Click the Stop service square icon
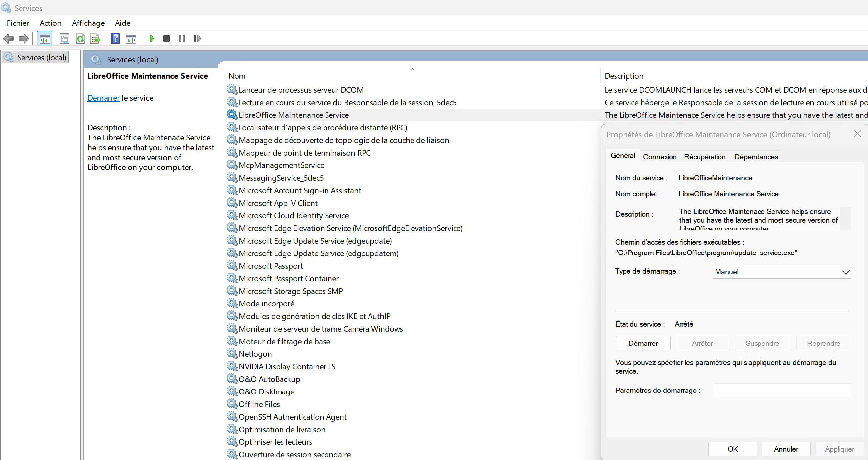This screenshot has height=460, width=868. (166, 38)
